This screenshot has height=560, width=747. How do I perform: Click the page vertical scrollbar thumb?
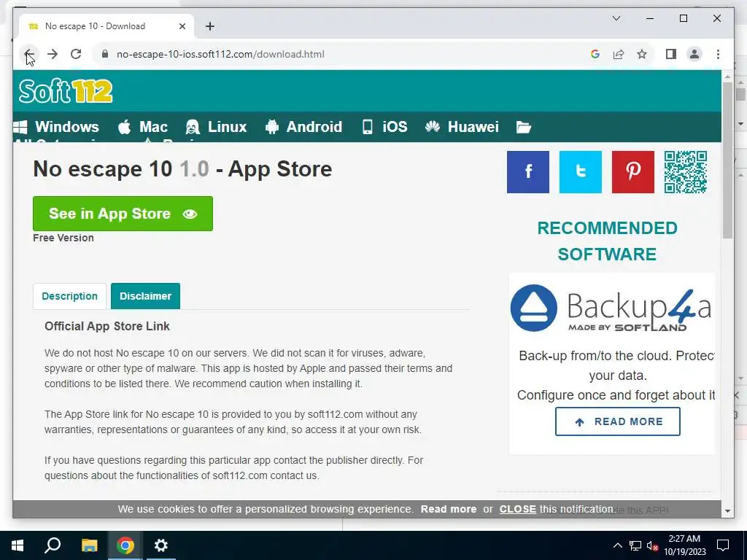pos(727,160)
